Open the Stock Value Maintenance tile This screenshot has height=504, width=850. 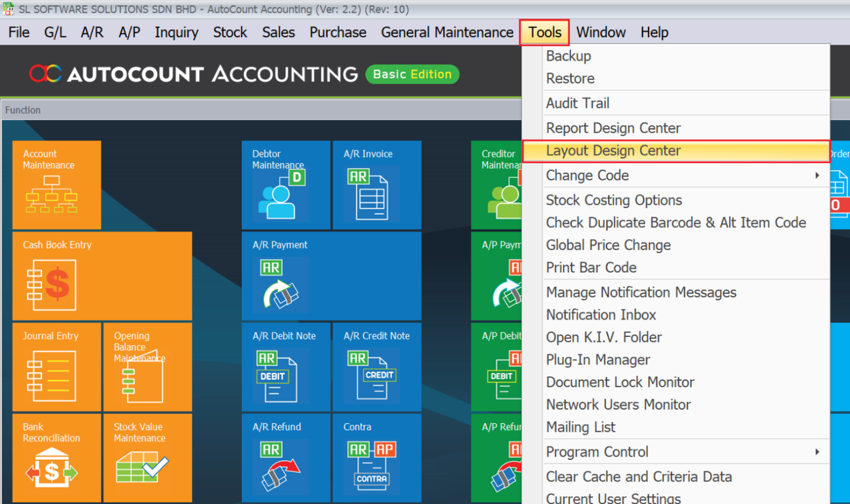(148, 458)
